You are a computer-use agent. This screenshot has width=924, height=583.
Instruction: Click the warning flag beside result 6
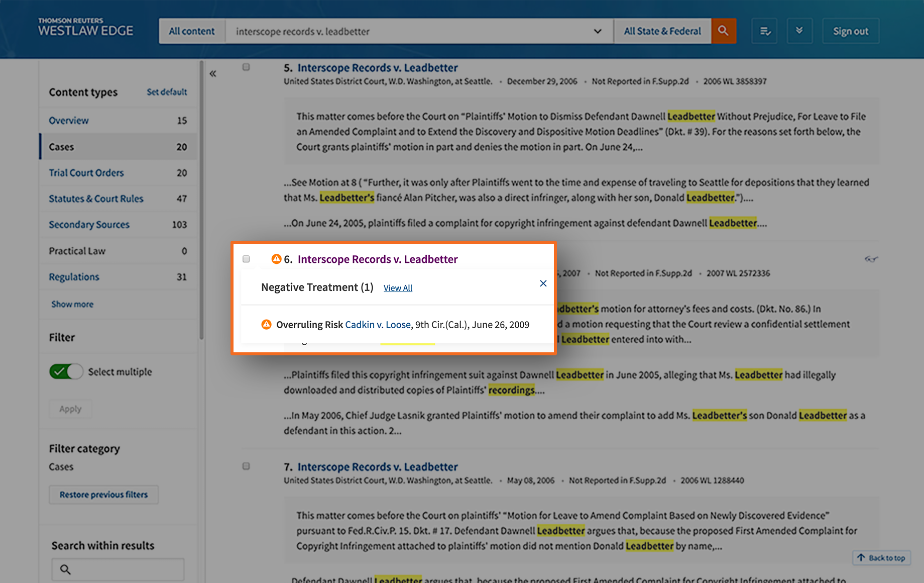276,259
